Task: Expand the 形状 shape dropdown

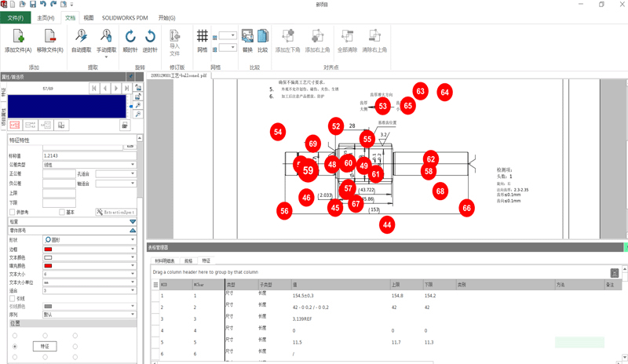Action: [x=133, y=239]
